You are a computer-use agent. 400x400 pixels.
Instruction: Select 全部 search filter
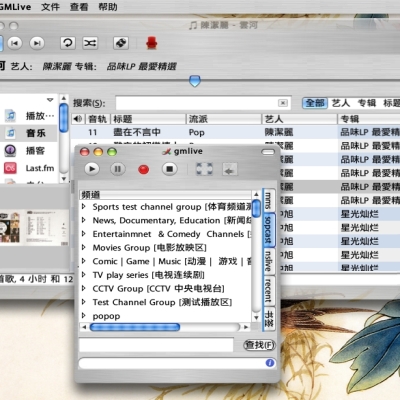(x=315, y=103)
